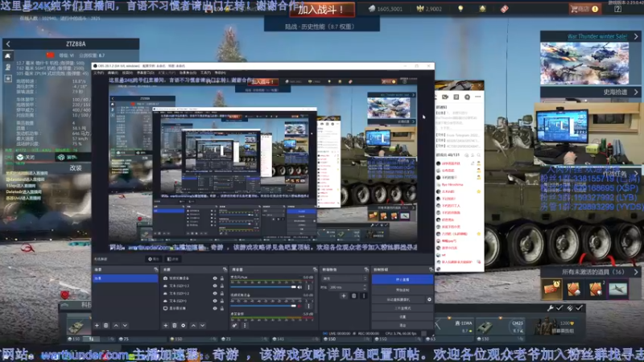Toggle lock on 文本 (GDI+) 3 source
644x362 pixels.
tap(222, 286)
